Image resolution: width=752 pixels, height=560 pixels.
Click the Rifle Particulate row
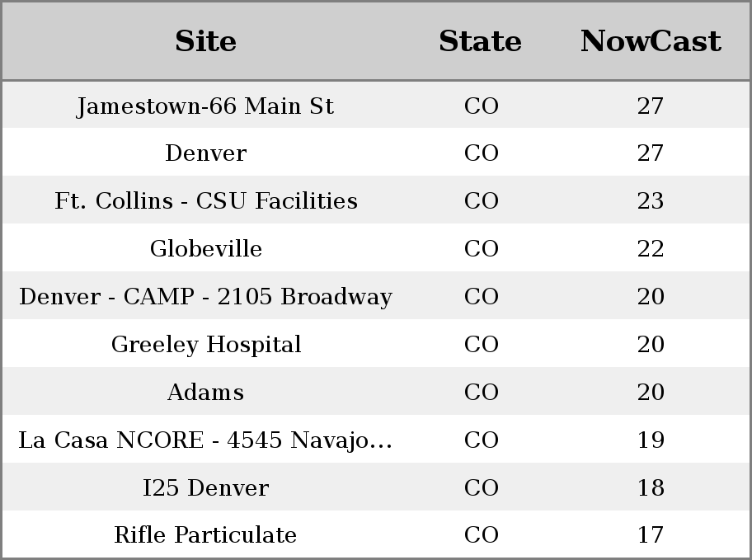coord(376,534)
